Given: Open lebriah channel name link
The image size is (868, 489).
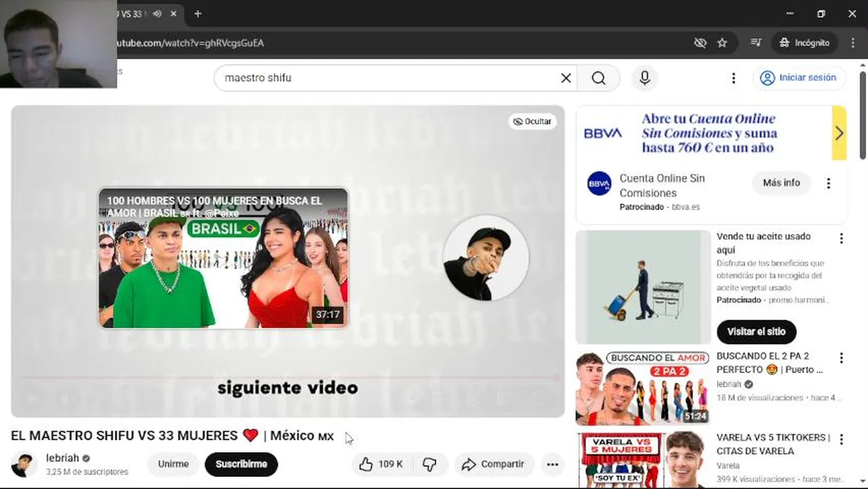Looking at the screenshot, I should pyautogui.click(x=62, y=458).
